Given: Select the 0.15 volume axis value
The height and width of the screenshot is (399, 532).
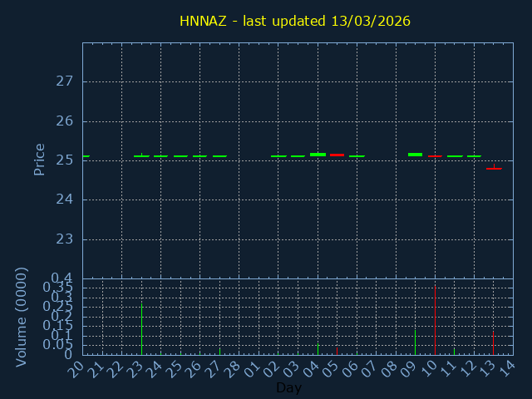Looking at the screenshot, I should point(57,326).
